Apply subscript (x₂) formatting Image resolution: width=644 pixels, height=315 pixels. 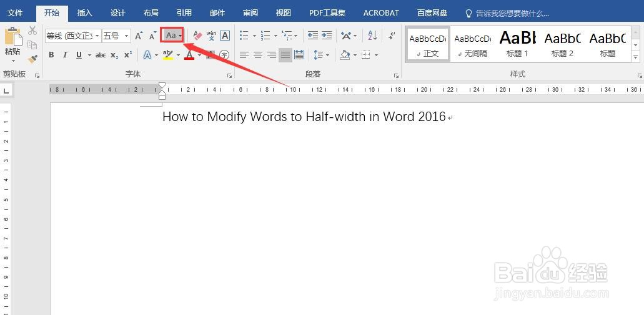pyautogui.click(x=114, y=55)
